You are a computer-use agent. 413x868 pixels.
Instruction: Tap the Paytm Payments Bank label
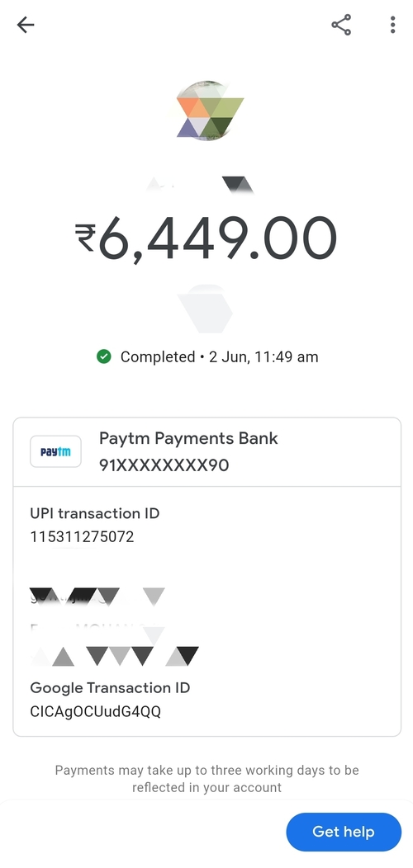188,438
